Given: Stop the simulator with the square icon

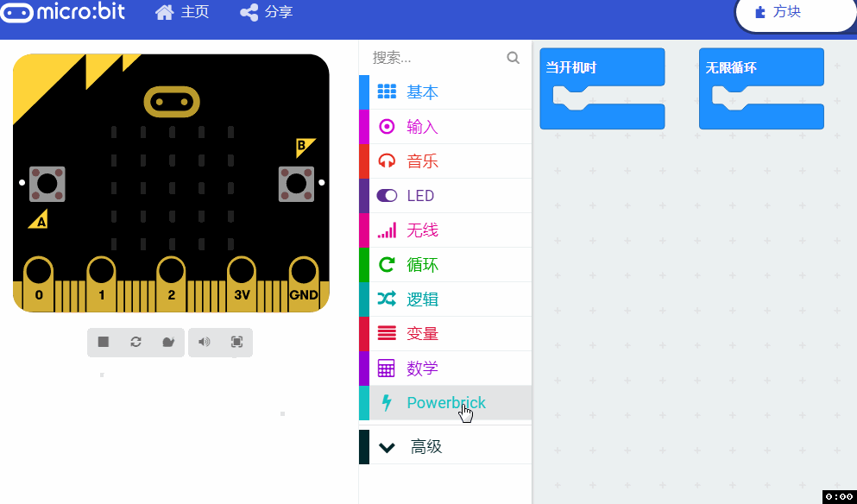Looking at the screenshot, I should [x=104, y=342].
